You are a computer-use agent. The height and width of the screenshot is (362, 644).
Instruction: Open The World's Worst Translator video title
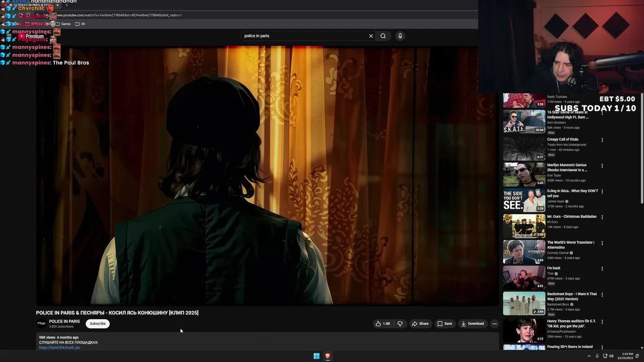click(x=571, y=245)
